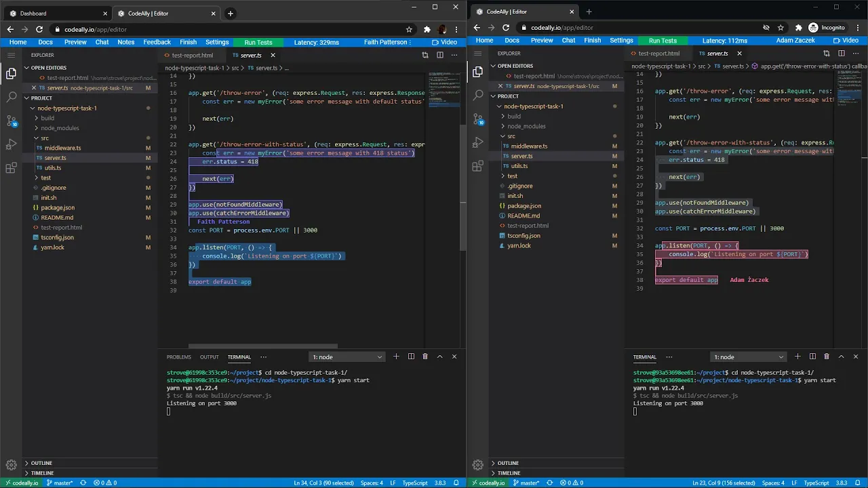Viewport: 868px width, 488px height.
Task: Switch to Output tab in left panel
Action: coord(210,357)
